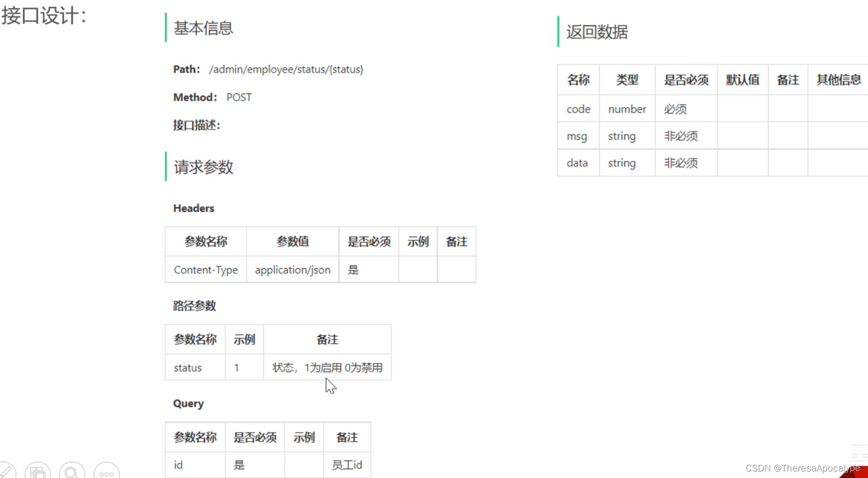Click the '参数值' column header
The image size is (868, 478).
pyautogui.click(x=292, y=242)
